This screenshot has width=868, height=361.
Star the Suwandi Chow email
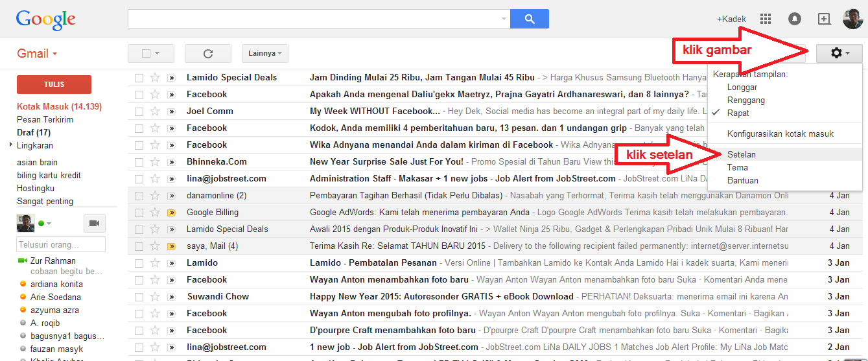(155, 297)
